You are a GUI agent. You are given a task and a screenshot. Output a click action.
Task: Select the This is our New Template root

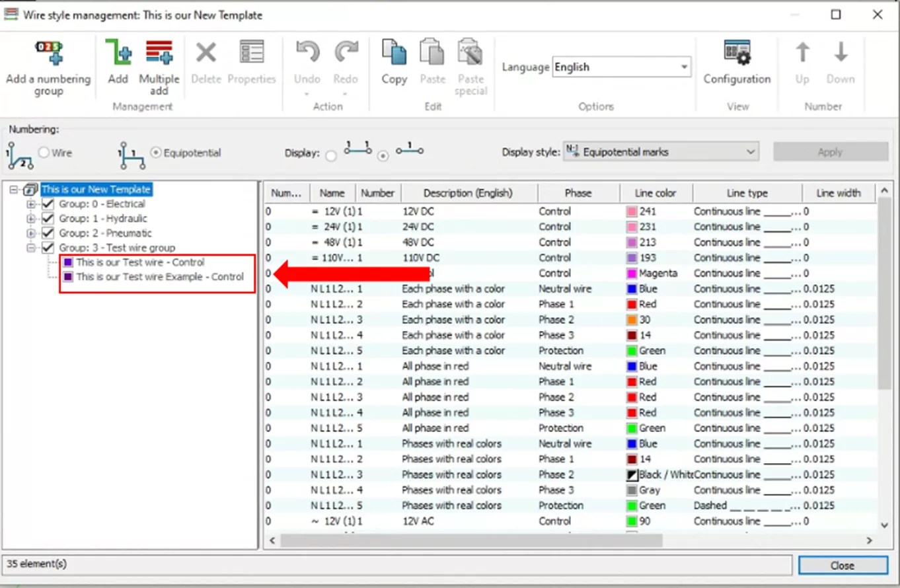click(96, 190)
